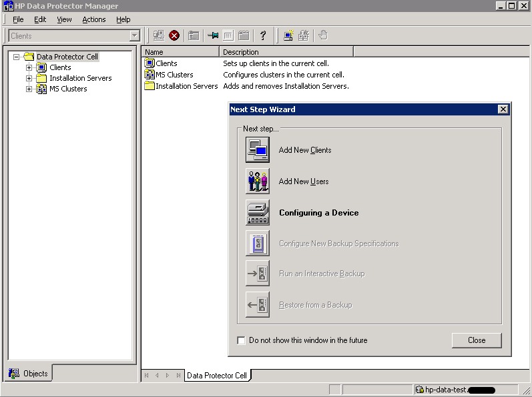Screen dimensions: 532x397
Task: Click the MS Clusters icon in the Name list
Action: coord(150,74)
